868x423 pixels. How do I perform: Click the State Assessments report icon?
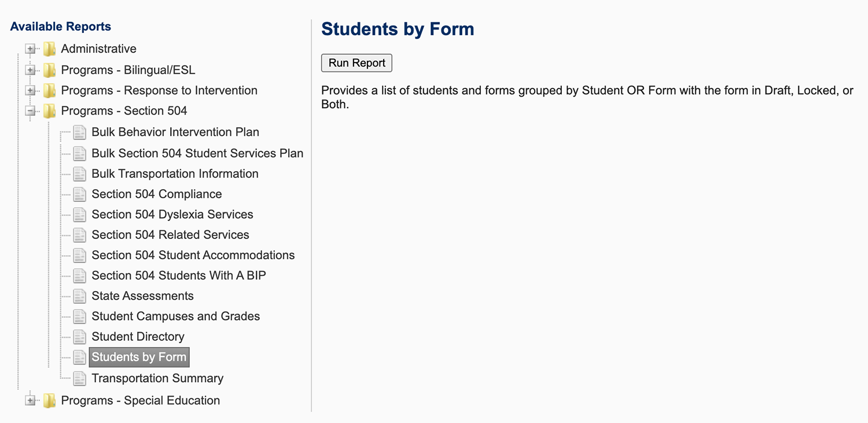[x=80, y=296]
